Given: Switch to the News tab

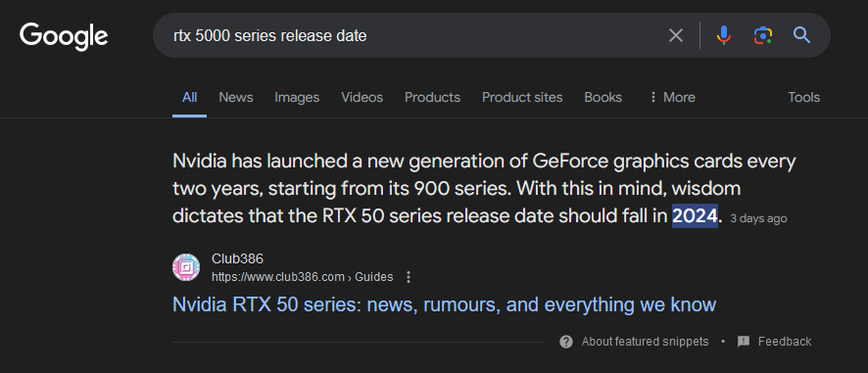Looking at the screenshot, I should pyautogui.click(x=236, y=97).
